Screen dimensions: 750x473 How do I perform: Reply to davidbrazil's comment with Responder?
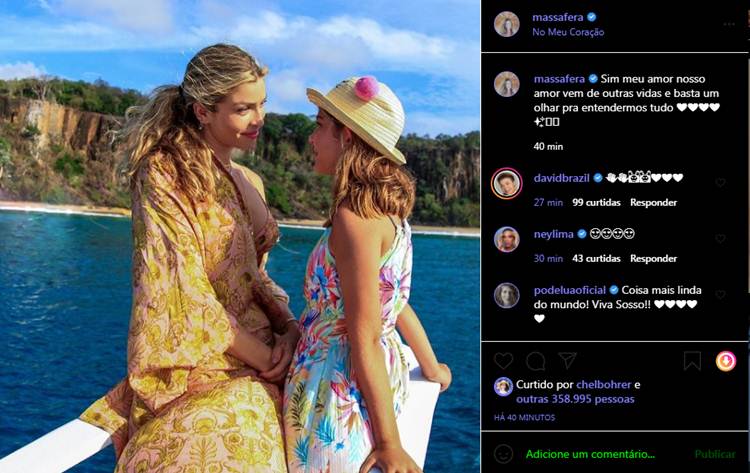(653, 202)
